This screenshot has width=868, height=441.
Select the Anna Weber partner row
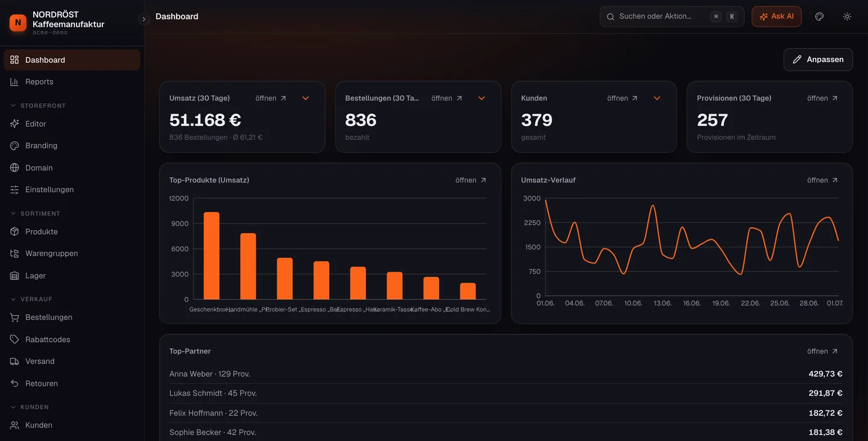pyautogui.click(x=506, y=374)
